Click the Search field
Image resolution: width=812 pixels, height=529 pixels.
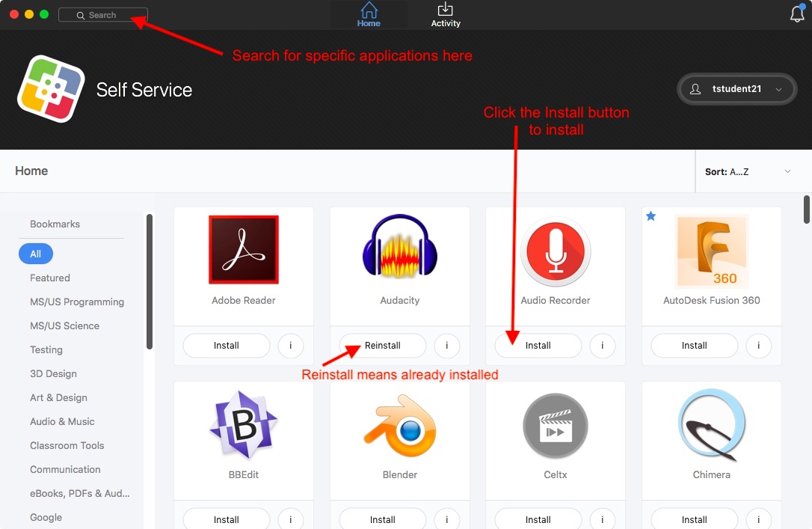click(x=103, y=15)
